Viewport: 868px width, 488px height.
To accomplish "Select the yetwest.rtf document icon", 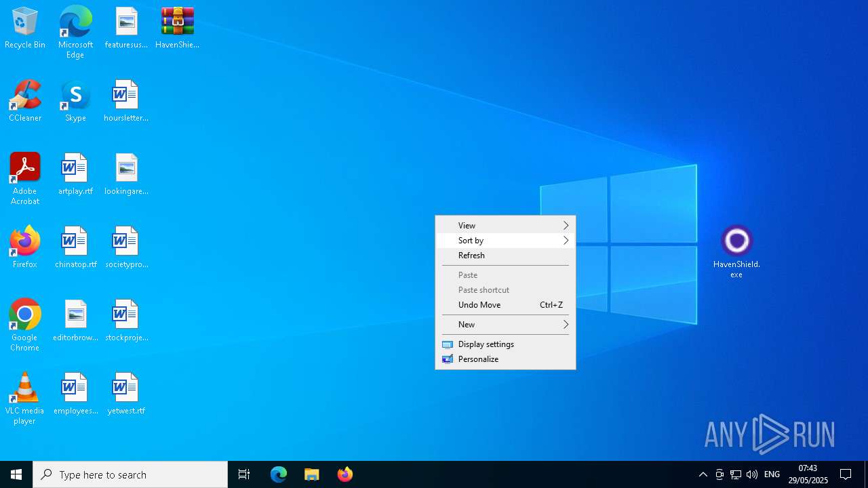I will 126,394.
